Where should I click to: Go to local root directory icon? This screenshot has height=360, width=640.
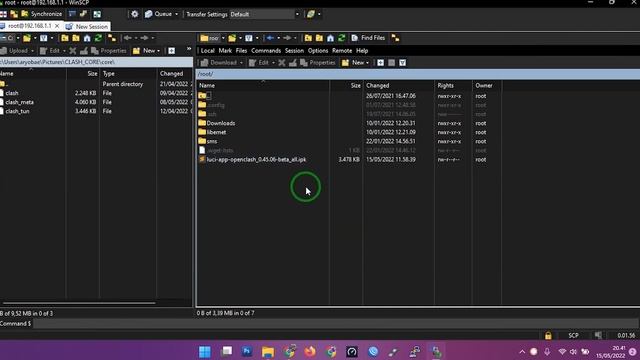click(76, 38)
